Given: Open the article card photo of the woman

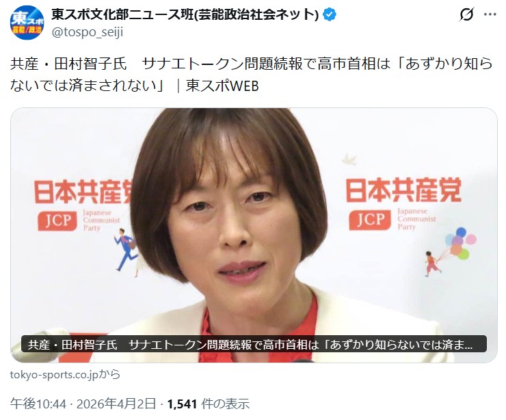Looking at the screenshot, I should pyautogui.click(x=254, y=235).
